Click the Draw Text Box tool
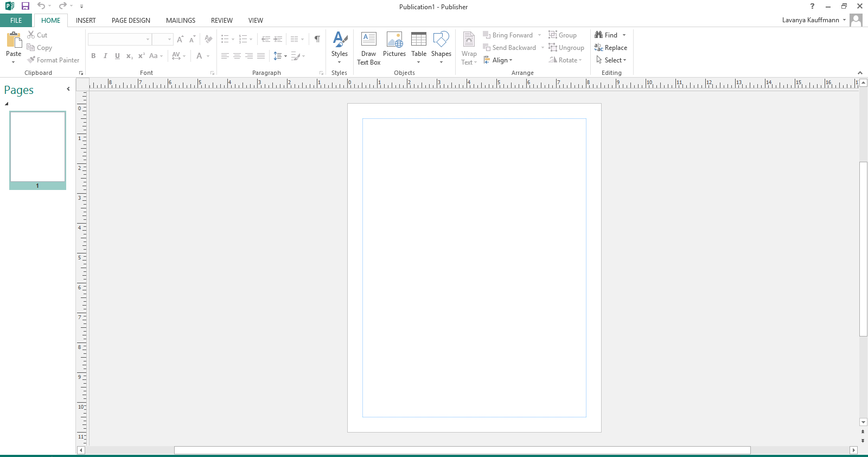868x457 pixels. click(x=368, y=48)
